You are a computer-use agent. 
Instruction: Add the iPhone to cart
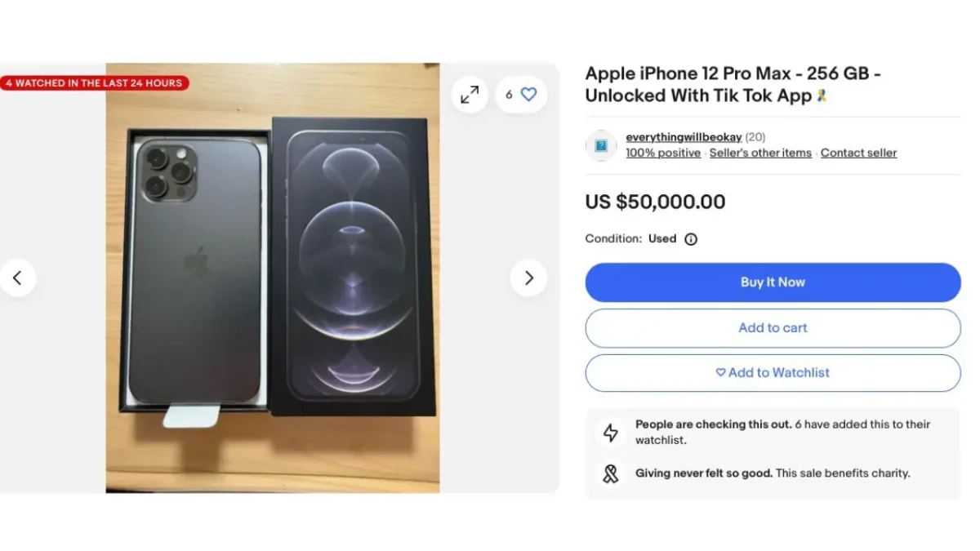tap(773, 328)
